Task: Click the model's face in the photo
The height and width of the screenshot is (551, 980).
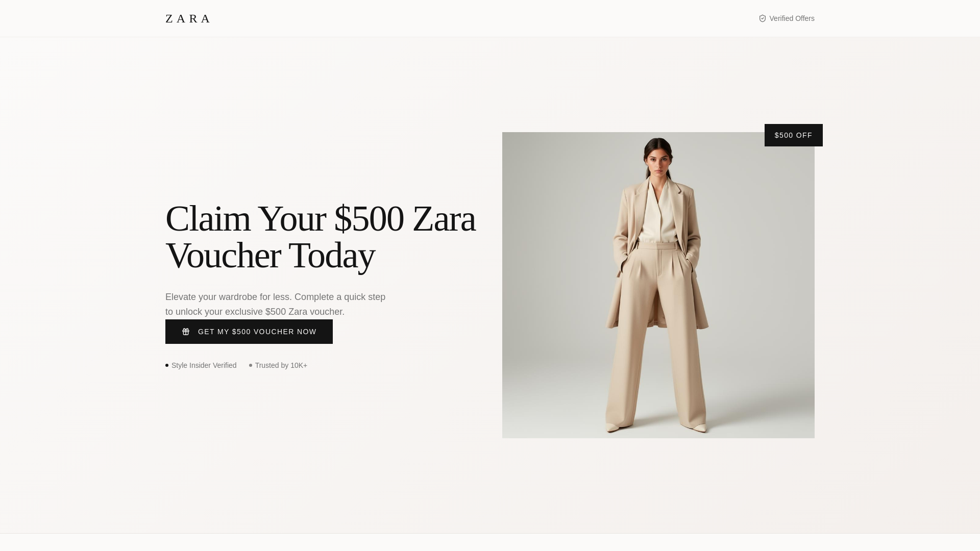Action: click(658, 163)
